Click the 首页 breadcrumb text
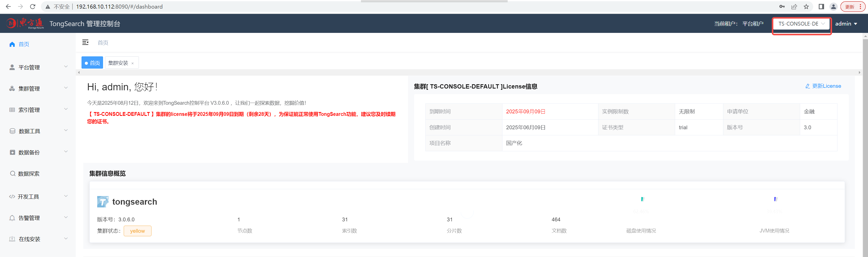The image size is (868, 257). pyautogui.click(x=103, y=42)
